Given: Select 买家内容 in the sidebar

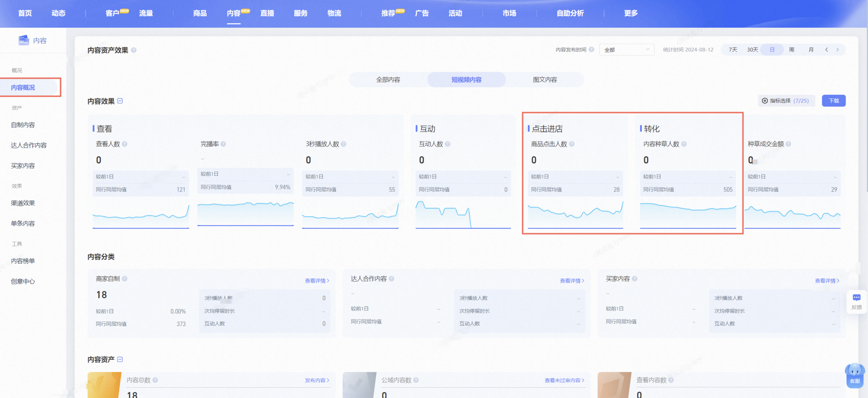Looking at the screenshot, I should [x=23, y=166].
